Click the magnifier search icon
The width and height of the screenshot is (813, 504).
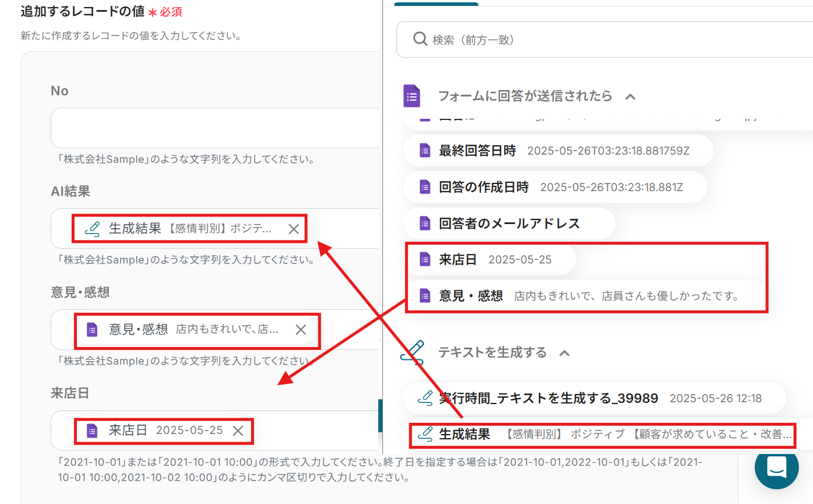(x=419, y=39)
